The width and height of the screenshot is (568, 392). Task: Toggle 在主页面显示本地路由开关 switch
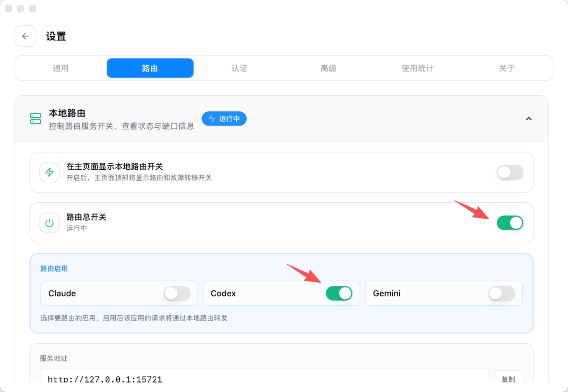[510, 172]
